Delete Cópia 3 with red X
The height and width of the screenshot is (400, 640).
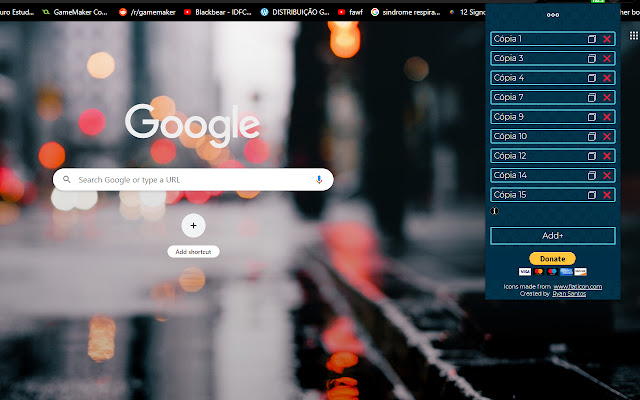tap(607, 58)
